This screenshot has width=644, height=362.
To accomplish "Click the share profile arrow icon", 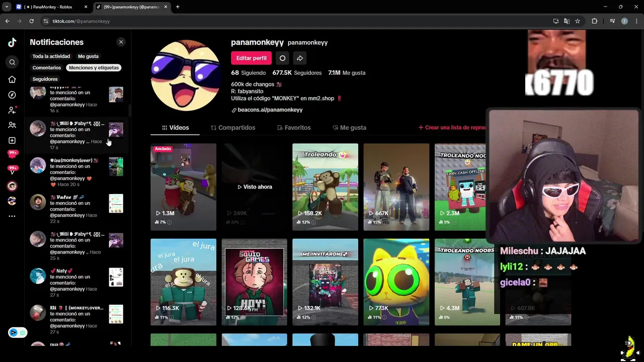I will coord(299,58).
